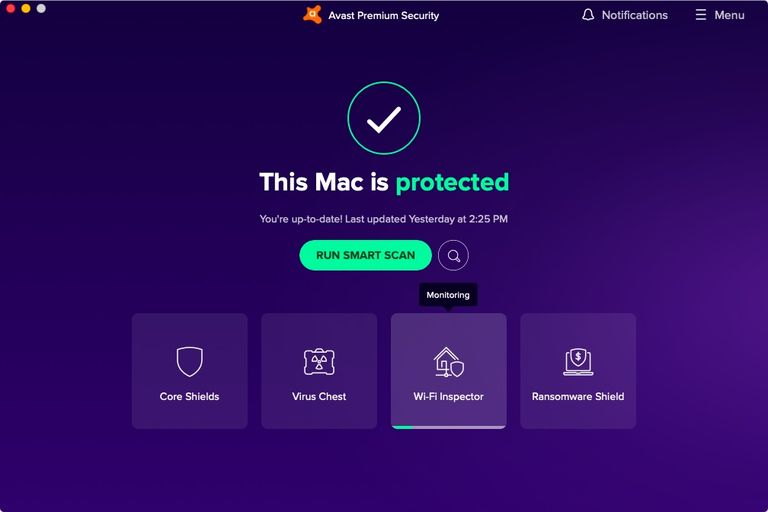Run the Smart Scan
The image size is (768, 512).
365,255
